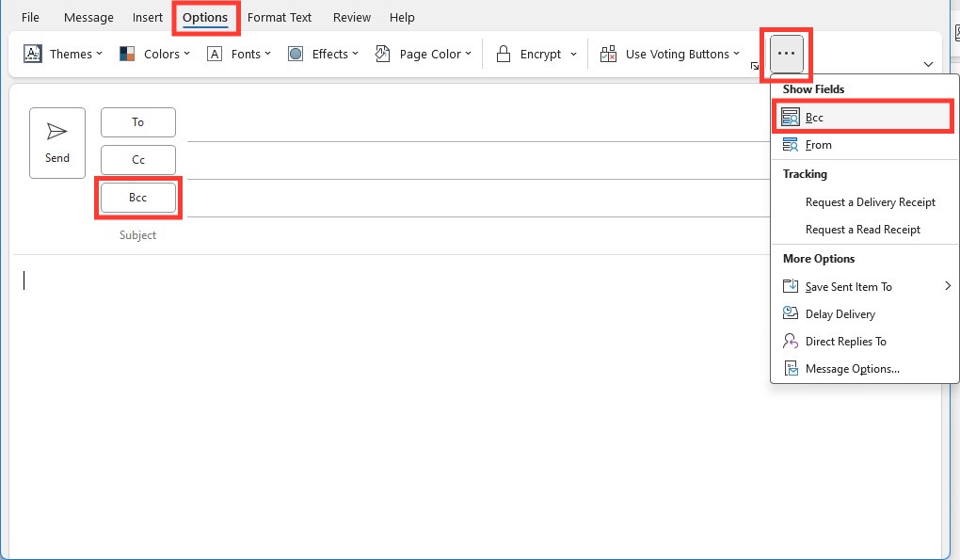This screenshot has width=960, height=560.
Task: Expand the Effects dropdown arrow
Action: [355, 54]
